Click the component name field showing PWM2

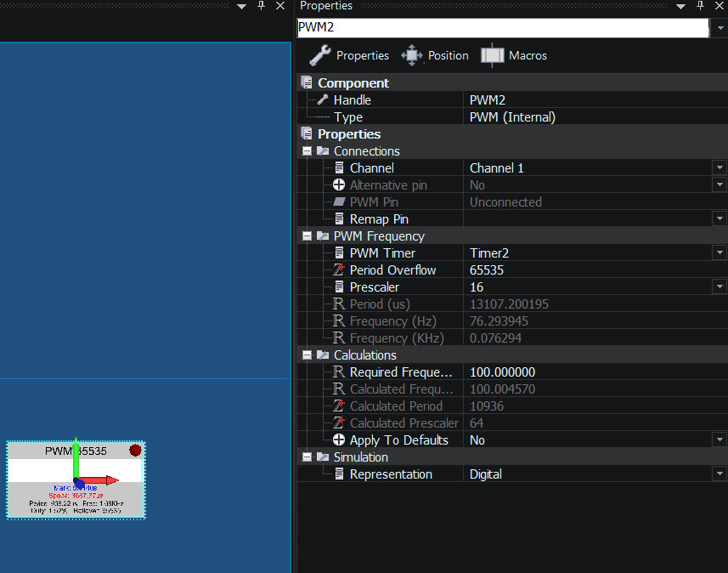[502, 27]
